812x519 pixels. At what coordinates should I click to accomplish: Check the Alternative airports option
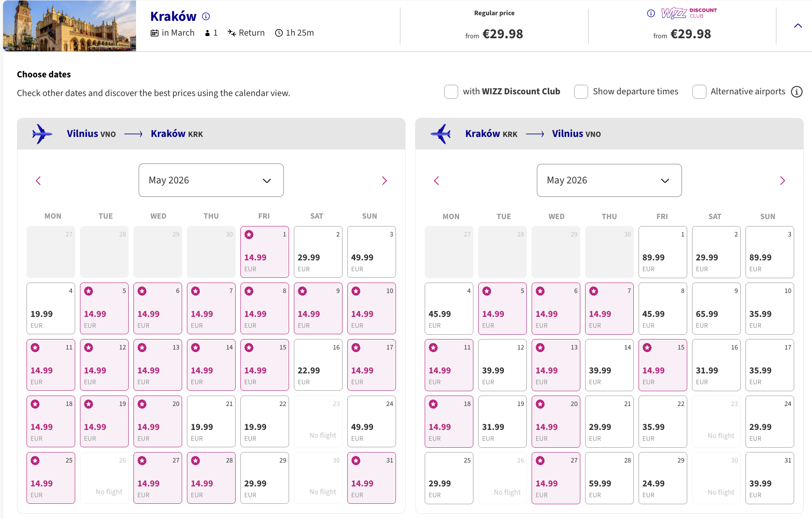[699, 92]
